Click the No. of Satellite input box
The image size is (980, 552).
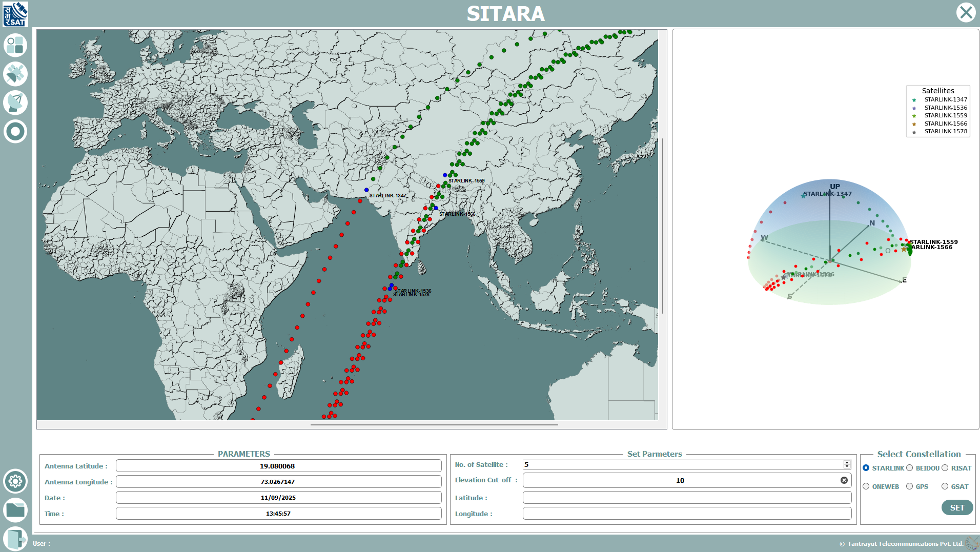(x=683, y=464)
